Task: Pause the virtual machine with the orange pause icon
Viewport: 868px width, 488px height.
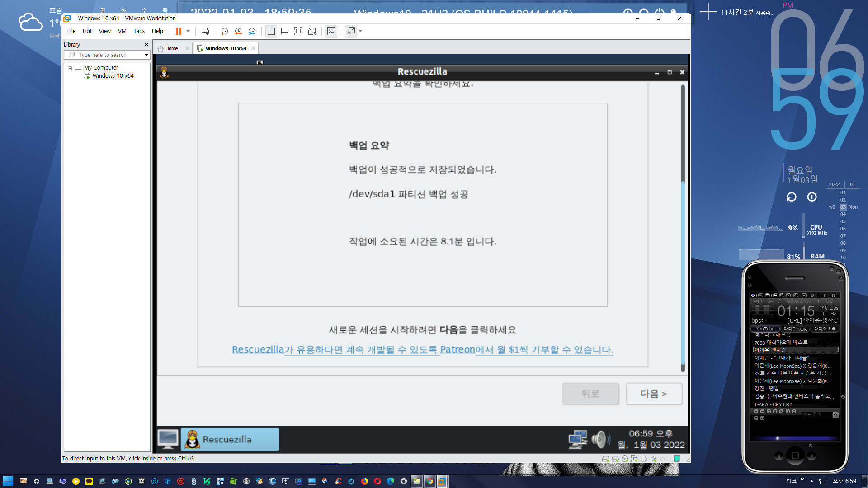Action: pyautogui.click(x=179, y=31)
